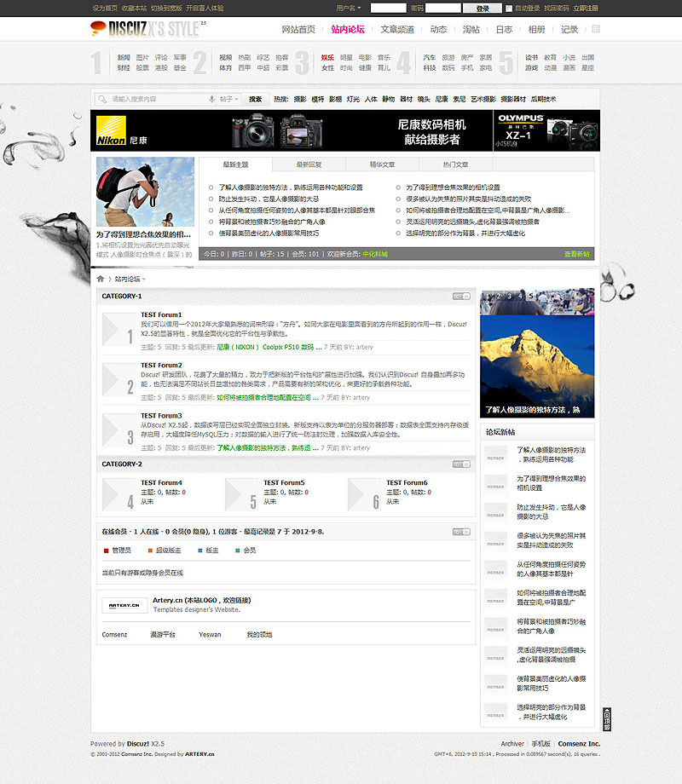Go to 网站首页 in main navigation
Screen dimensions: 682x784
(298, 30)
